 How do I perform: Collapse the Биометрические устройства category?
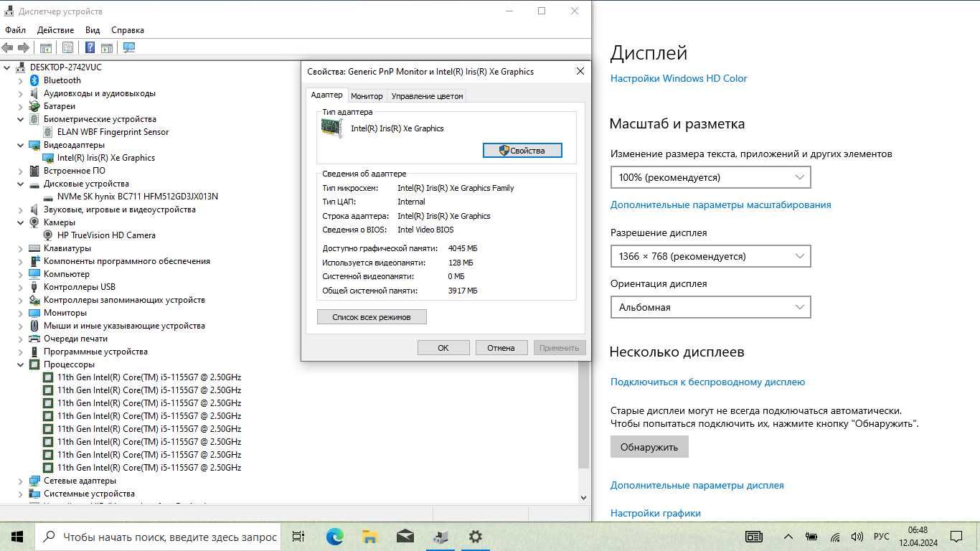click(x=21, y=119)
